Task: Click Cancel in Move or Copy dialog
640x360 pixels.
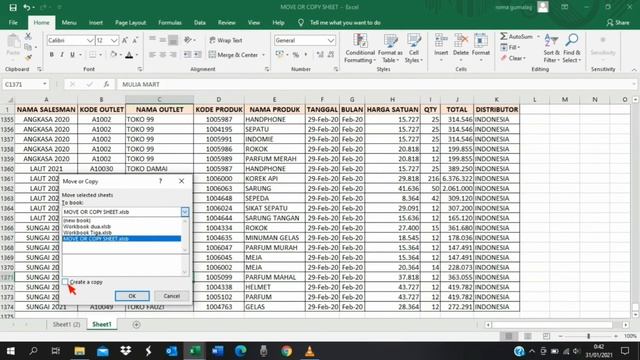Action: click(171, 296)
